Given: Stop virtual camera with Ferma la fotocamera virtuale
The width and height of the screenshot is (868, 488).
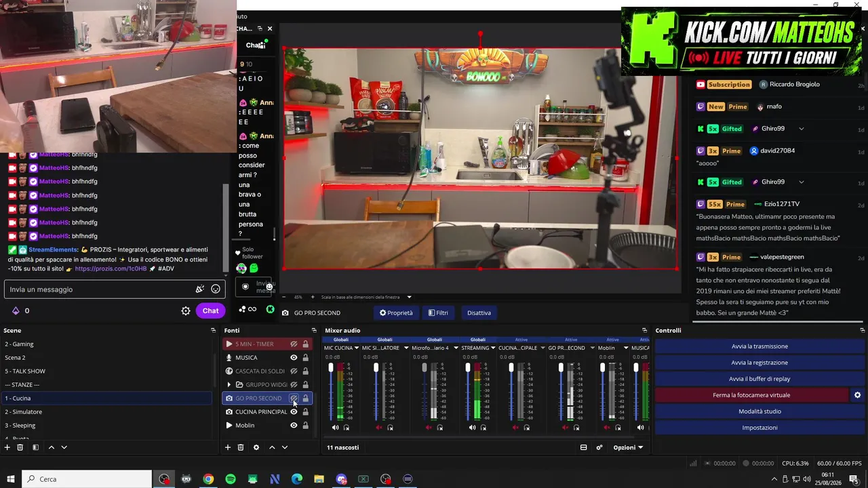Looking at the screenshot, I should (x=751, y=395).
